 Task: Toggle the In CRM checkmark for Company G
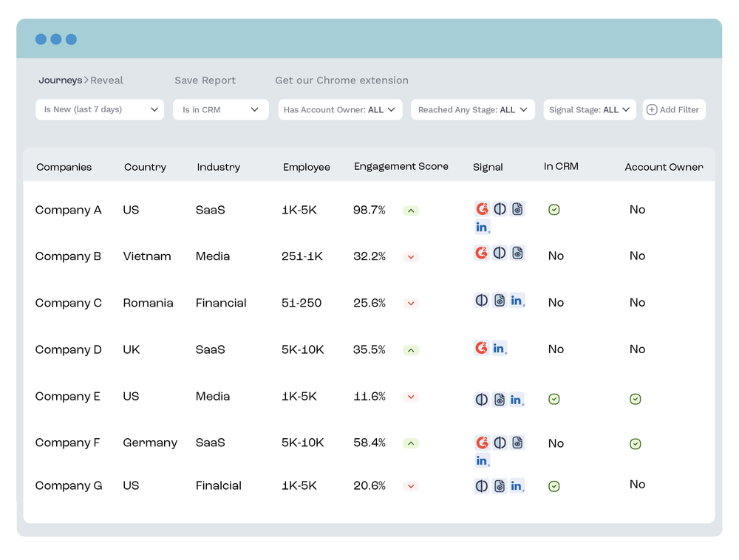[554, 485]
